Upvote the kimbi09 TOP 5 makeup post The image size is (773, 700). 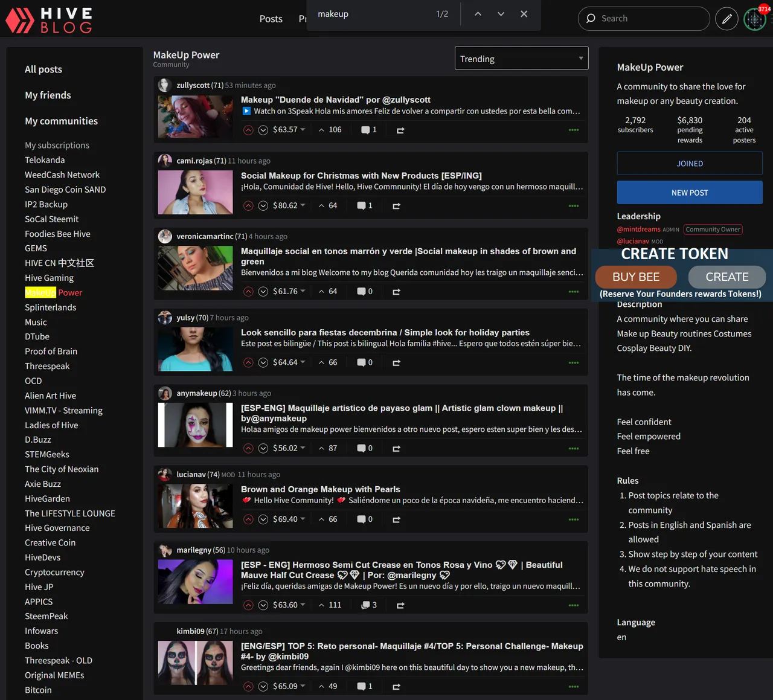248,687
